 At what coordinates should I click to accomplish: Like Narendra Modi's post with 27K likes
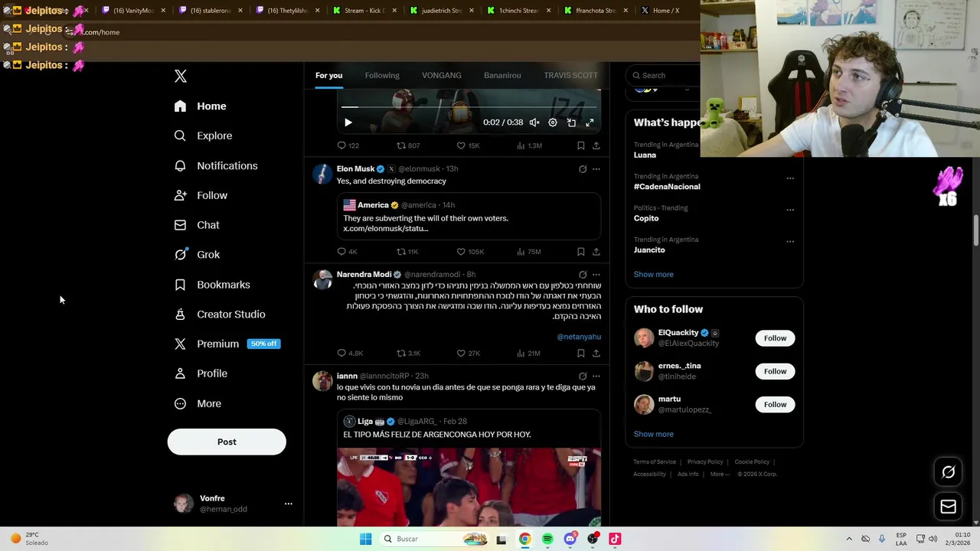[468, 354]
